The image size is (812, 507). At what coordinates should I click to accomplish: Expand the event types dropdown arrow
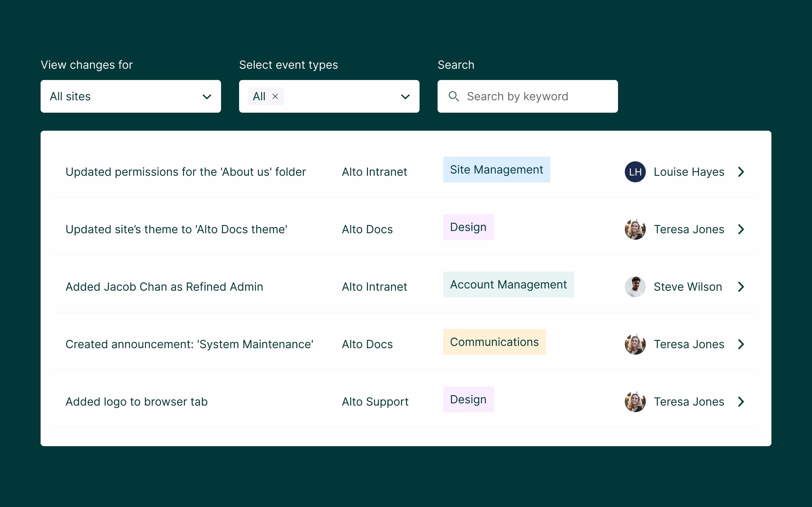pos(405,97)
